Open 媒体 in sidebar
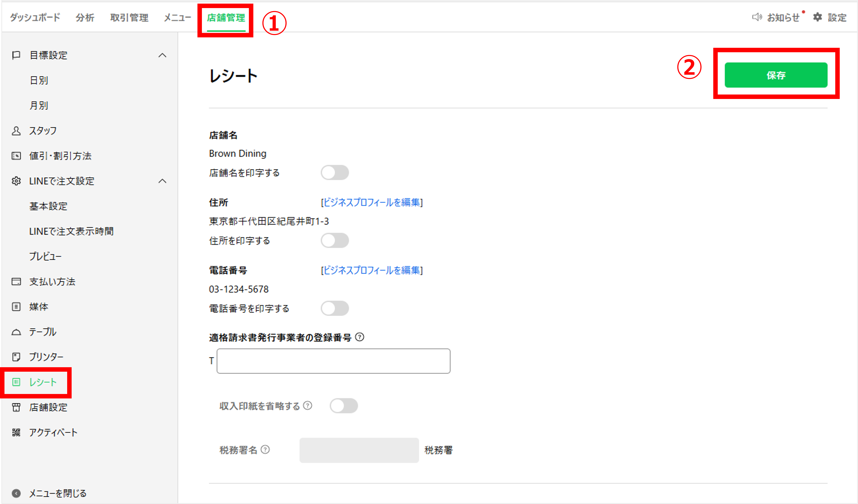Image resolution: width=858 pixels, height=504 pixels. point(38,307)
